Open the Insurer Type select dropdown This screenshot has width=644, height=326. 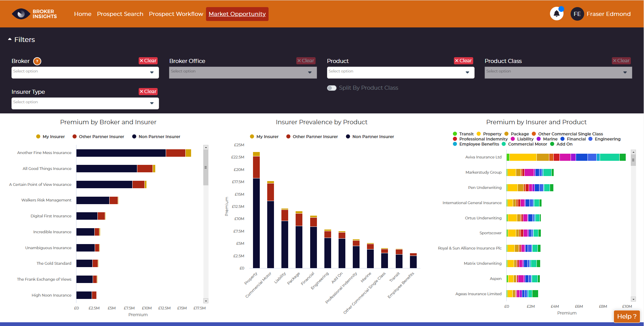click(85, 103)
